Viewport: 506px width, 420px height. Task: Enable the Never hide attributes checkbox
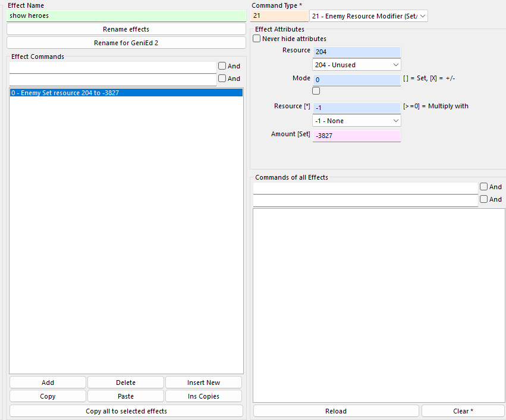[x=257, y=39]
